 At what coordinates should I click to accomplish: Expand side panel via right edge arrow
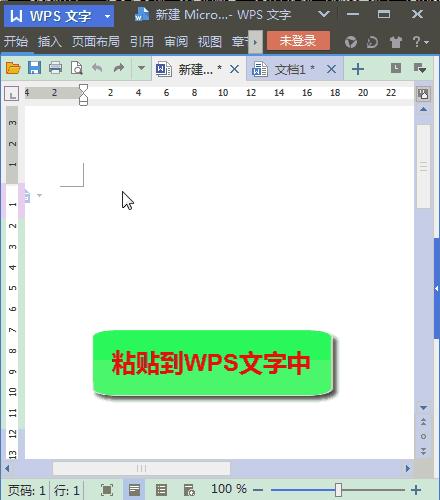(x=437, y=289)
